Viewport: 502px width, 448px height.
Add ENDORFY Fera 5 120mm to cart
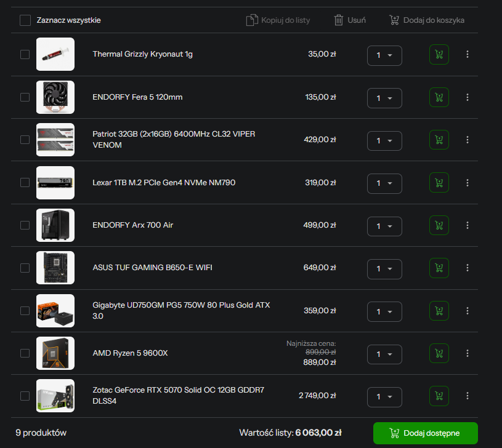(439, 97)
